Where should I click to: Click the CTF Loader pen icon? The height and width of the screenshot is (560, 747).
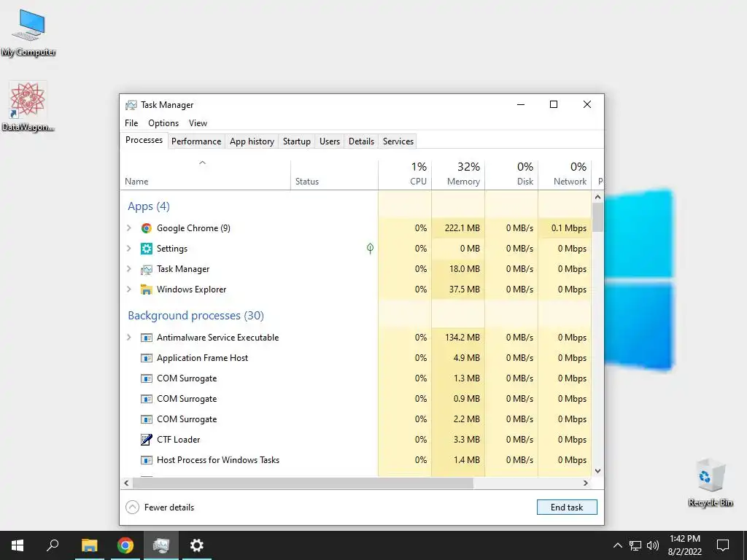point(146,440)
